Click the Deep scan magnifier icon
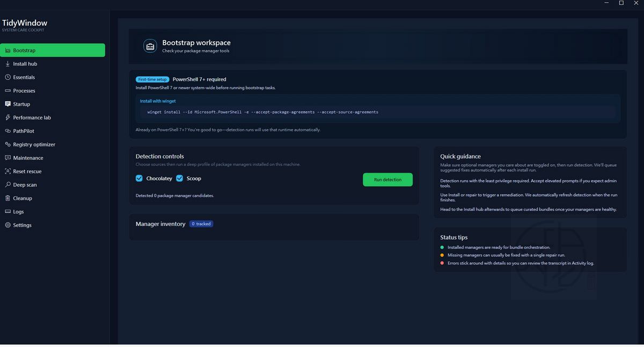 tap(8, 184)
